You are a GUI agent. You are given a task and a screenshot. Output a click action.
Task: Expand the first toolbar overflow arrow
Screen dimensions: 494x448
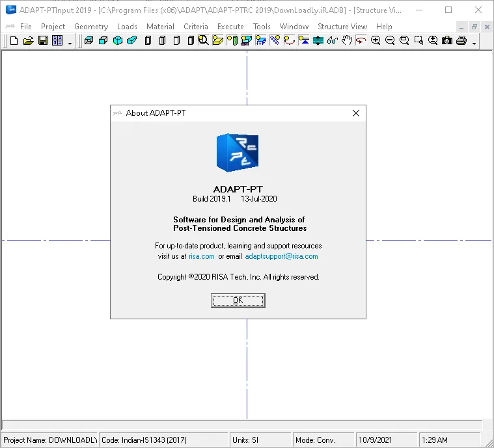pyautogui.click(x=70, y=44)
